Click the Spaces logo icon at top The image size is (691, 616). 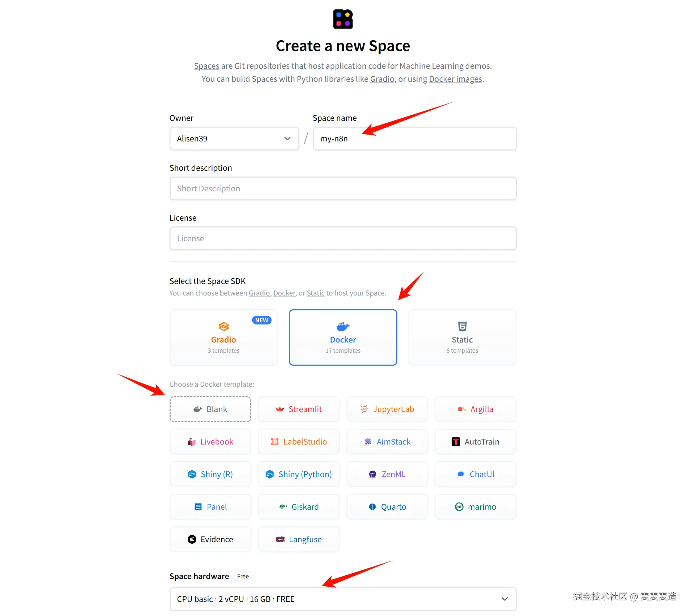342,19
